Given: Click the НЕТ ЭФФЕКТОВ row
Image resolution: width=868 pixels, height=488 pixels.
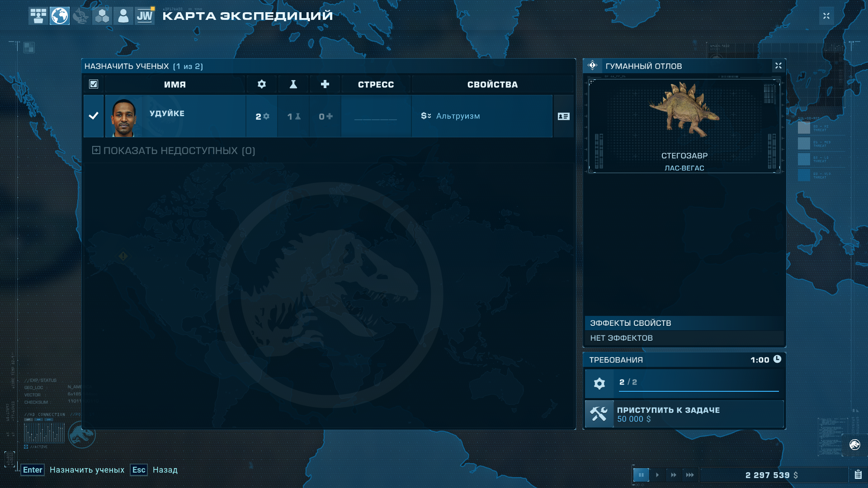Looking at the screenshot, I should [x=684, y=338].
